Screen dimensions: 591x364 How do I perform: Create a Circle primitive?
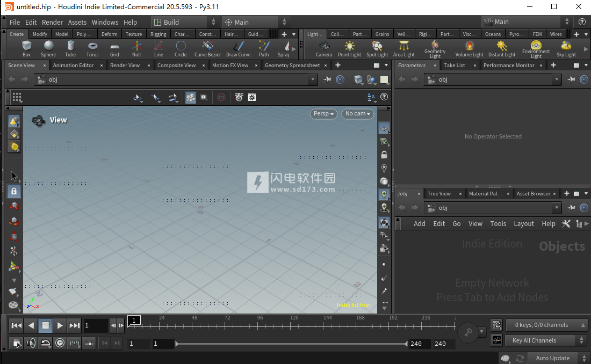[181, 49]
